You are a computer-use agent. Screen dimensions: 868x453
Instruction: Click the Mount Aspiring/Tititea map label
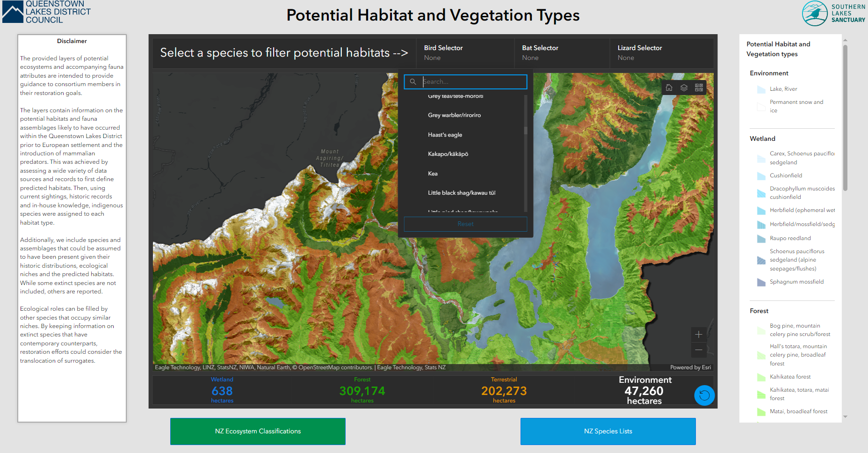pyautogui.click(x=330, y=158)
